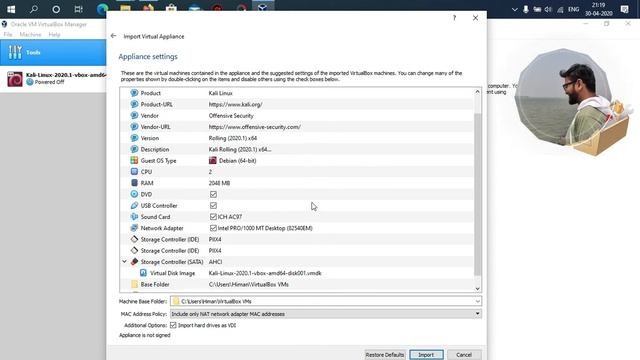This screenshot has height=360, width=640.
Task: Click the CPU chip icon
Action: (x=134, y=172)
